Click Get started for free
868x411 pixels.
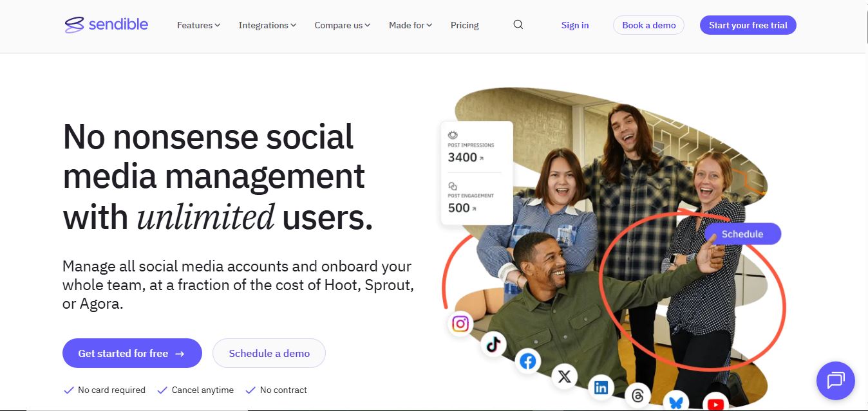[132, 353]
